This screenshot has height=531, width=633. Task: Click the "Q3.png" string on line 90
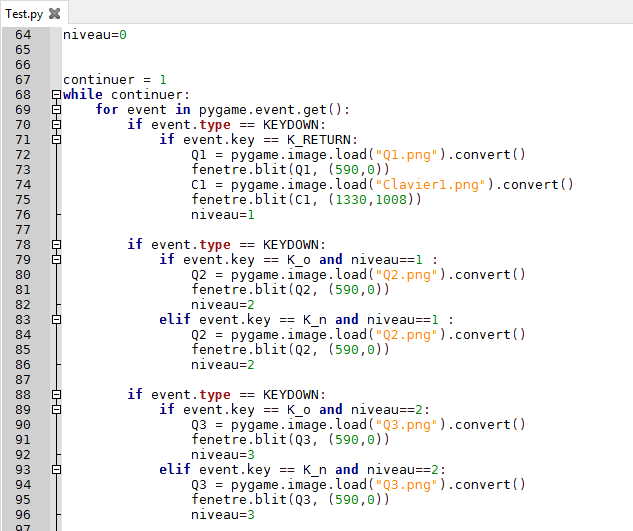point(406,425)
